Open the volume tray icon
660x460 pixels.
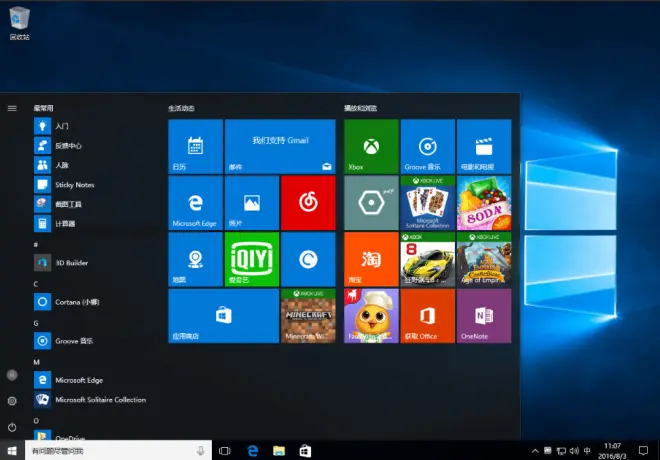pyautogui.click(x=574, y=451)
